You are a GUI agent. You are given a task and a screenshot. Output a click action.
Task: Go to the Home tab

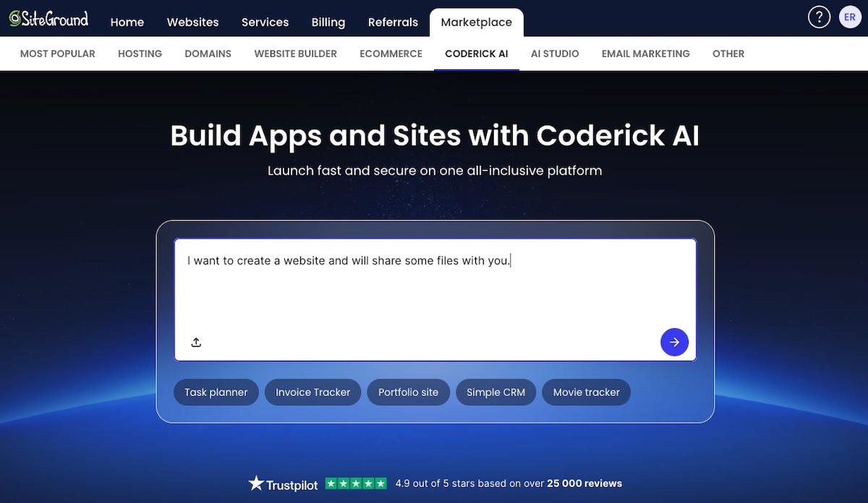[127, 22]
